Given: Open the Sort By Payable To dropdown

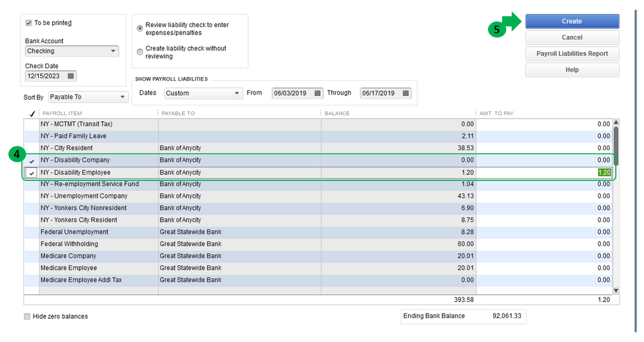Looking at the screenshot, I should 88,97.
